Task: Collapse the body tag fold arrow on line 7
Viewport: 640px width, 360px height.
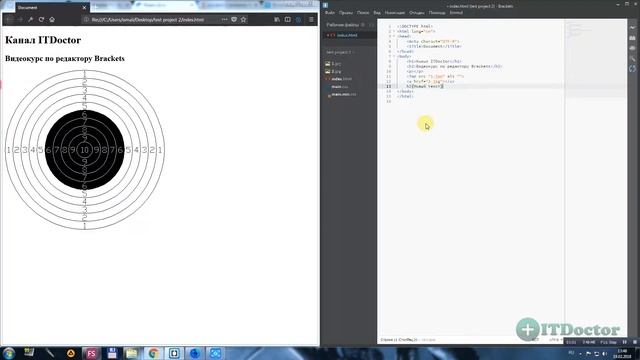Action: pyautogui.click(x=394, y=56)
